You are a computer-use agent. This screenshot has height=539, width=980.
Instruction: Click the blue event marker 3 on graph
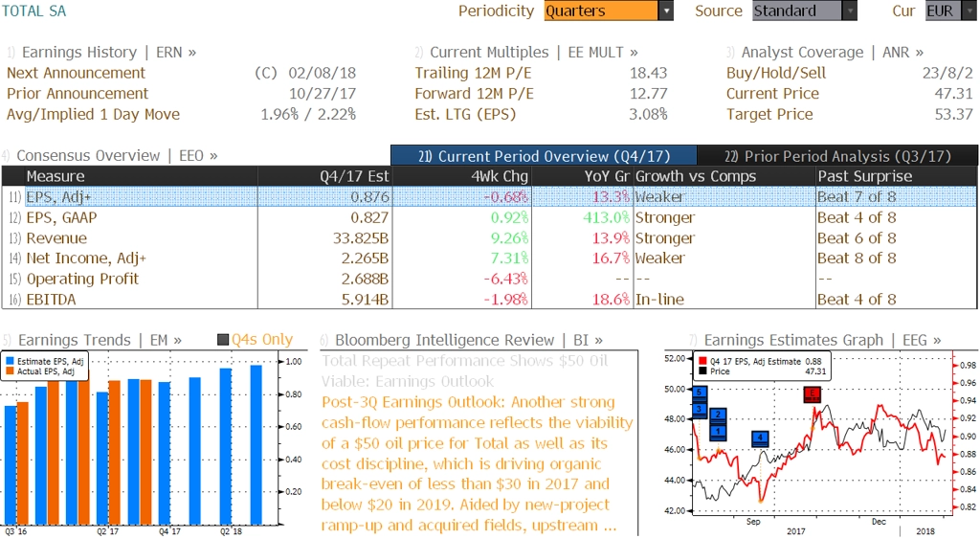[700, 410]
